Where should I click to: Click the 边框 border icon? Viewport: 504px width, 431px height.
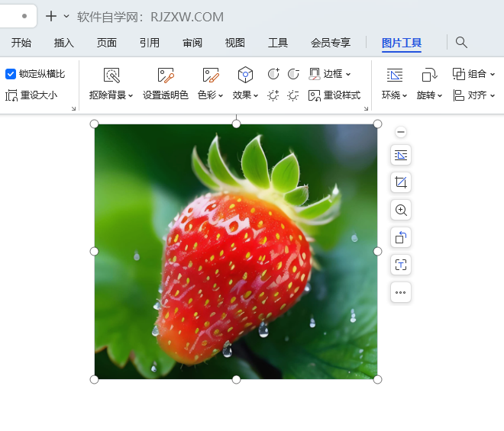click(x=315, y=74)
